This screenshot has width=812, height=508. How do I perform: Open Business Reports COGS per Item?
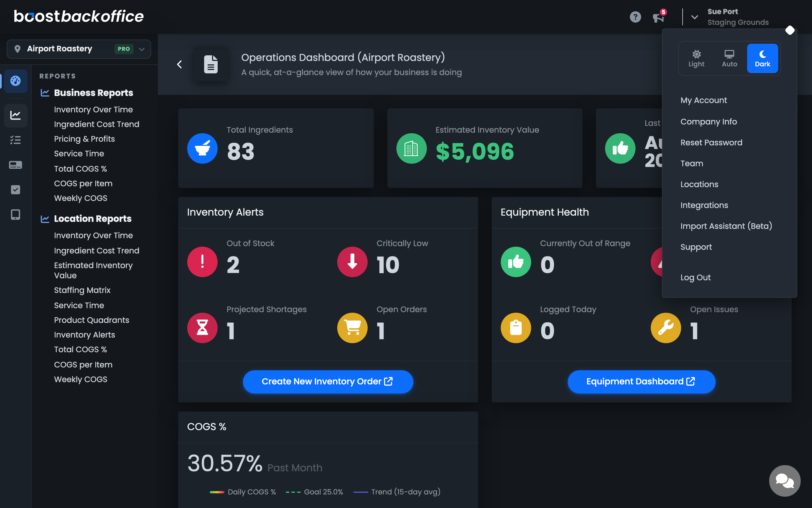(x=83, y=183)
